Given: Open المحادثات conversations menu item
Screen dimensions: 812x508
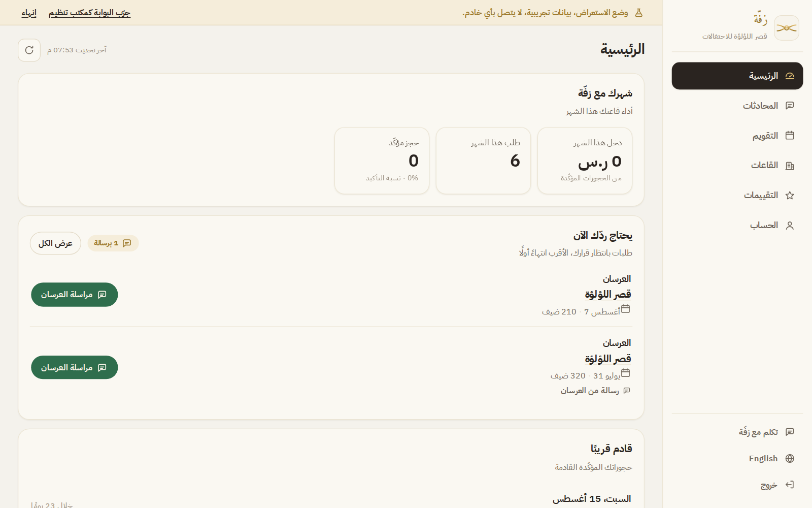Looking at the screenshot, I should pyautogui.click(x=737, y=106).
